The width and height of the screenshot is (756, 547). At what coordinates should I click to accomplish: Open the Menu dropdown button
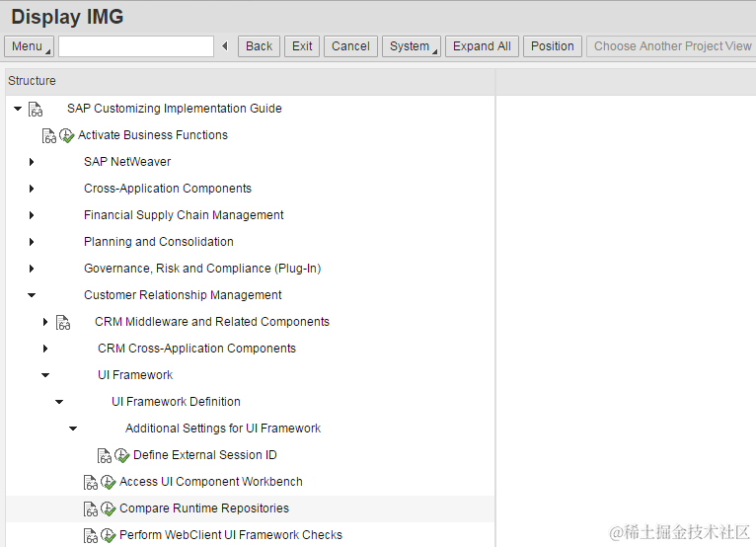coord(29,46)
